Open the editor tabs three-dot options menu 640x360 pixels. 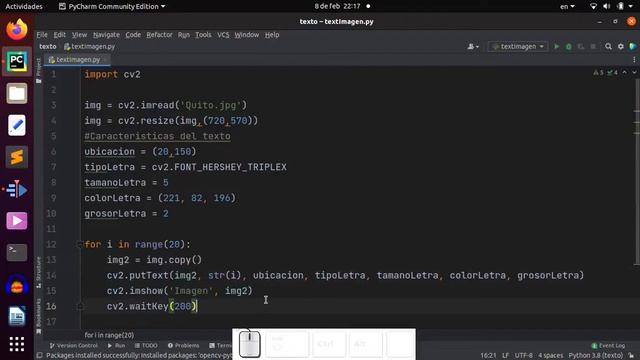pyautogui.click(x=634, y=60)
